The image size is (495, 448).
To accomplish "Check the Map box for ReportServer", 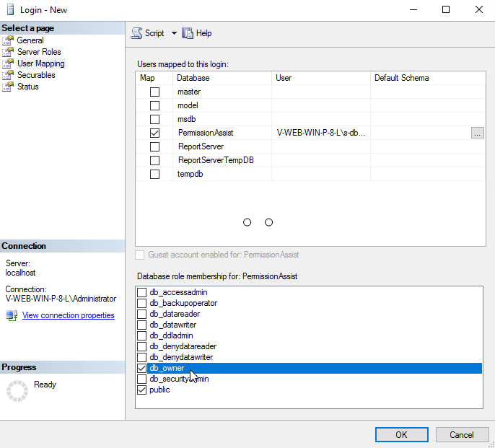I will pos(154,146).
